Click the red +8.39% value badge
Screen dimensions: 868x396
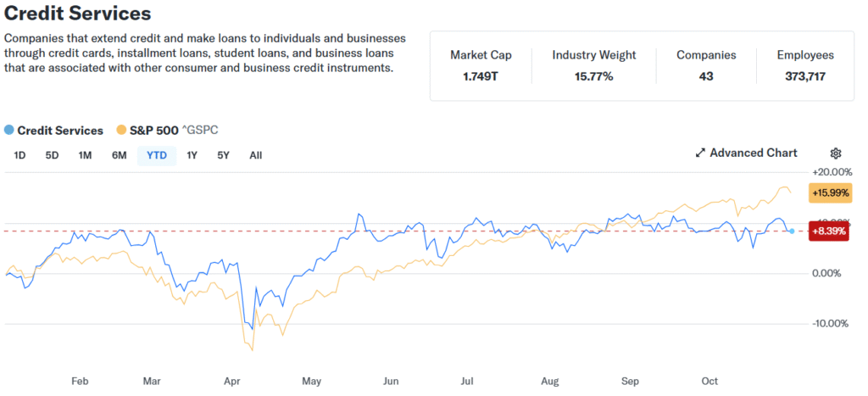point(830,231)
